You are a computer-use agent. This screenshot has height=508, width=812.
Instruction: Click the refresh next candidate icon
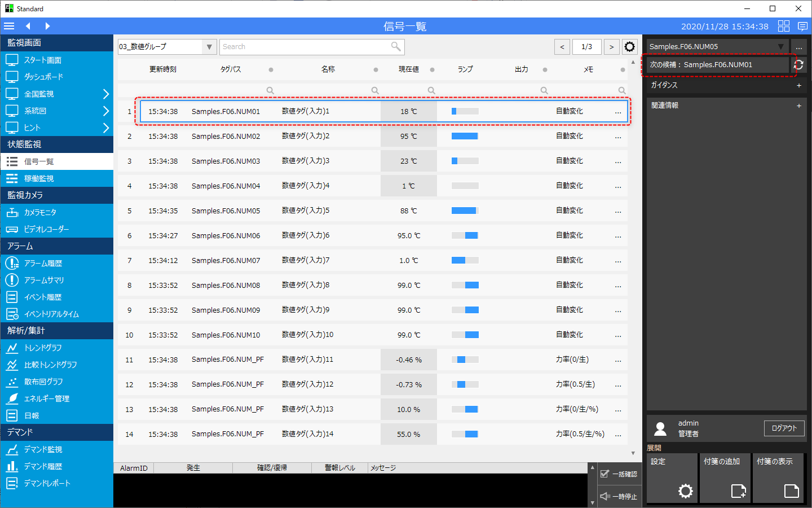pos(798,65)
